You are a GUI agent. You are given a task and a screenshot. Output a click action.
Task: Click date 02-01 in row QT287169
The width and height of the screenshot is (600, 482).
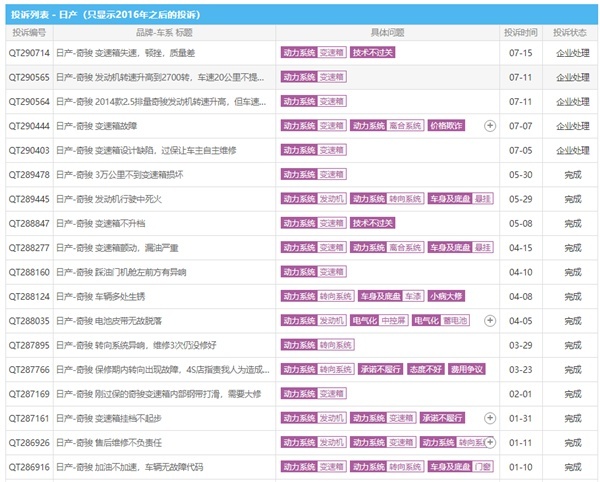click(520, 394)
